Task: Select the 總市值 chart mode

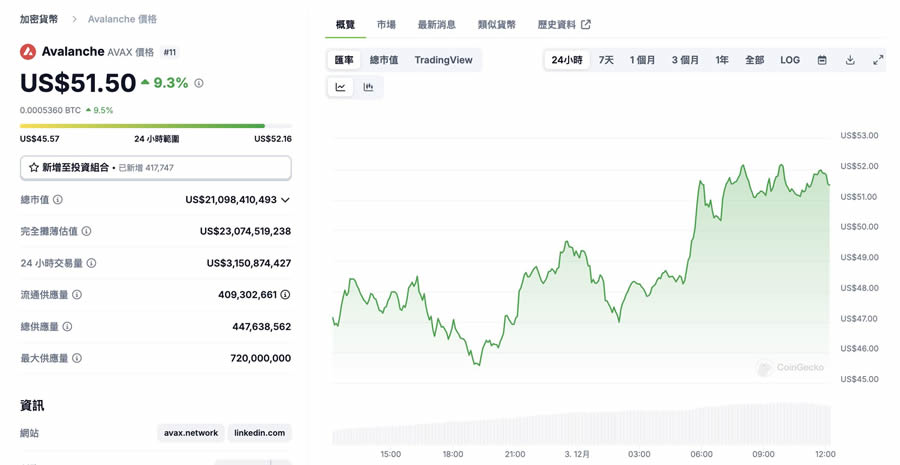Action: coord(384,60)
